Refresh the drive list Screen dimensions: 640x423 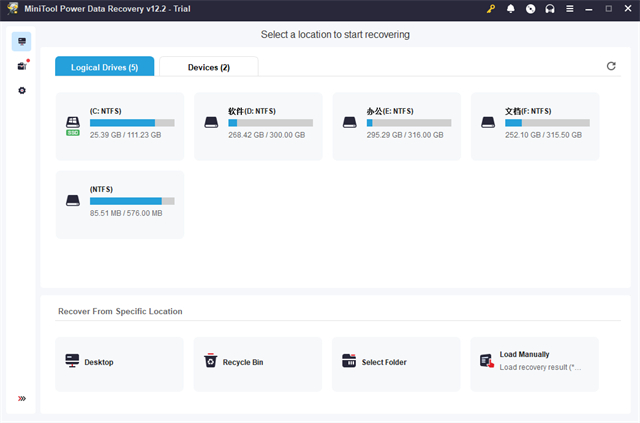pyautogui.click(x=611, y=66)
